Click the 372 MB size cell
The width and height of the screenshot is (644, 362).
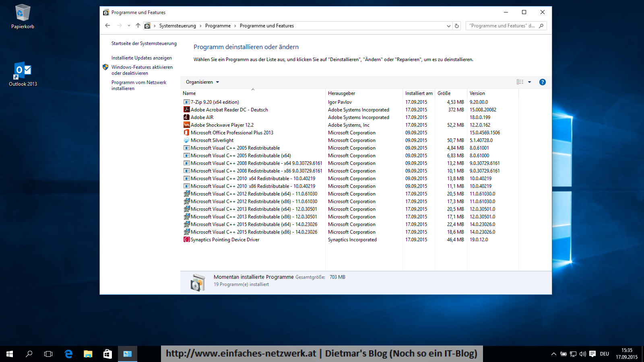click(x=456, y=110)
